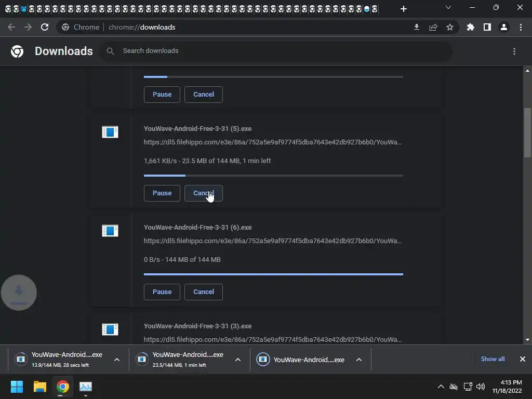Open the filehippo link for (6).exe

click(272, 241)
